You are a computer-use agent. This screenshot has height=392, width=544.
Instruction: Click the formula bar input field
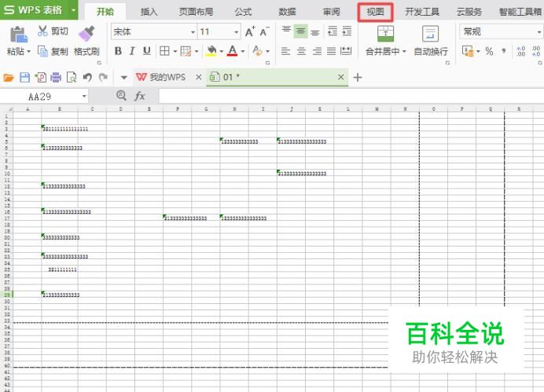coord(351,96)
